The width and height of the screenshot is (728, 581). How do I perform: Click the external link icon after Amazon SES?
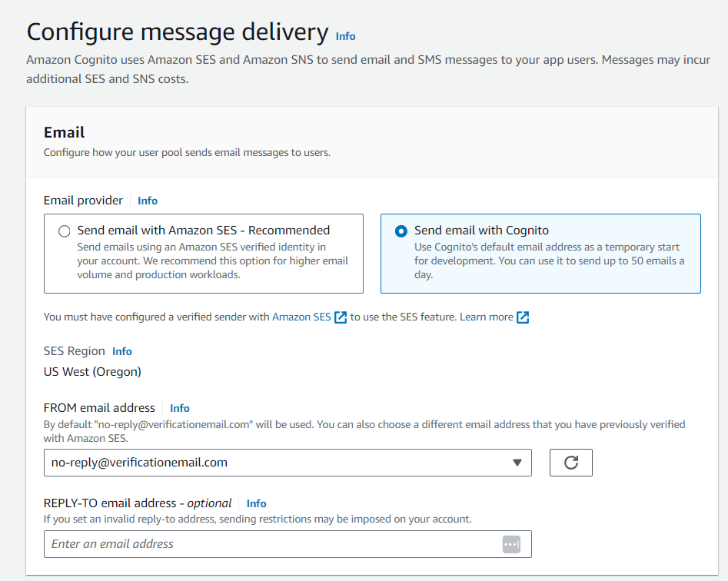pyautogui.click(x=341, y=317)
